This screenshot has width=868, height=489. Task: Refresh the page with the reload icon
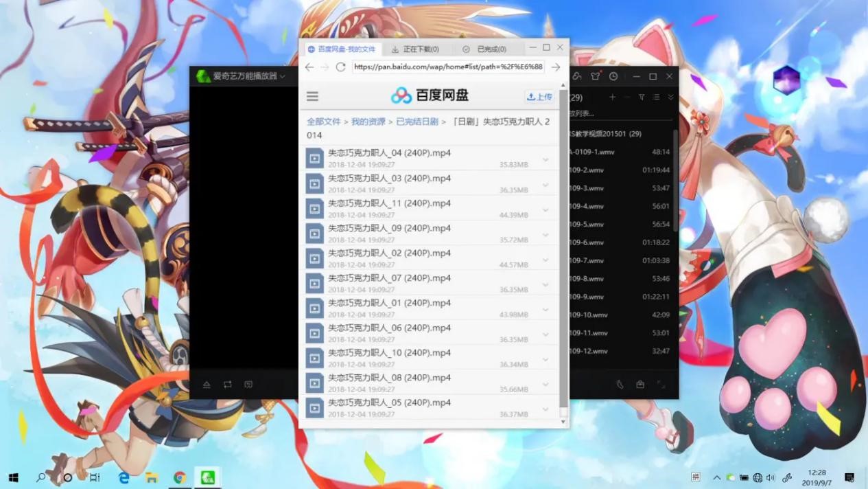point(340,67)
